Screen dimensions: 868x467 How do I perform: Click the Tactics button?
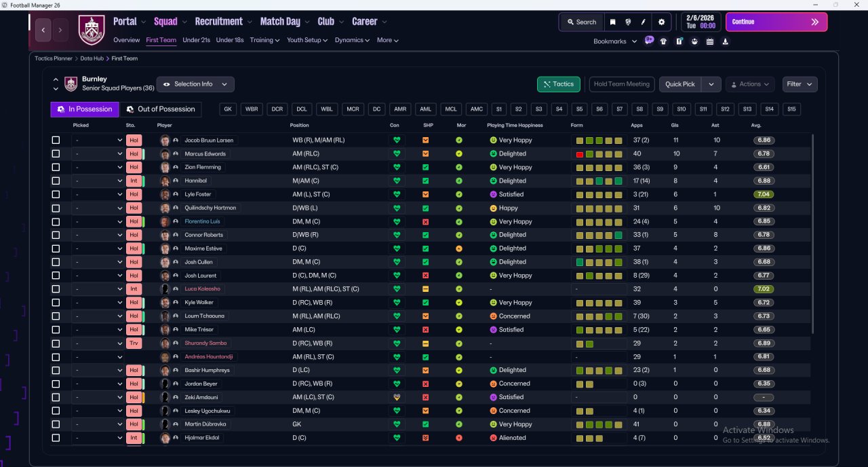(558, 84)
